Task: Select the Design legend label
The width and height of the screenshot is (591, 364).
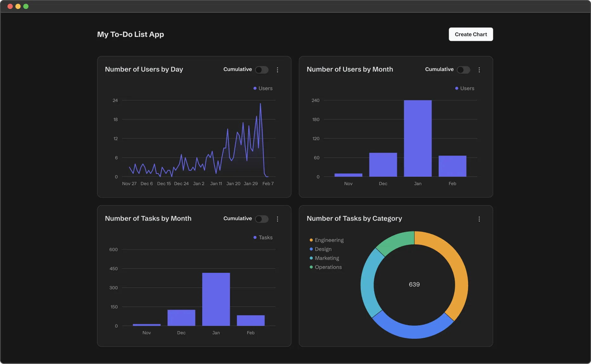Action: click(x=323, y=249)
